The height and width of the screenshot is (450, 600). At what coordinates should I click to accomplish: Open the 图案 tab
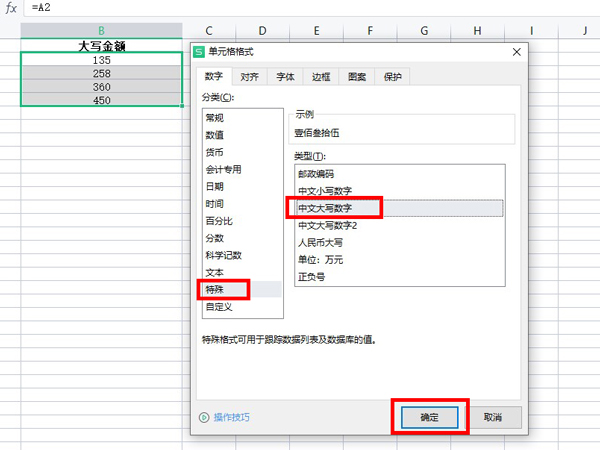357,77
